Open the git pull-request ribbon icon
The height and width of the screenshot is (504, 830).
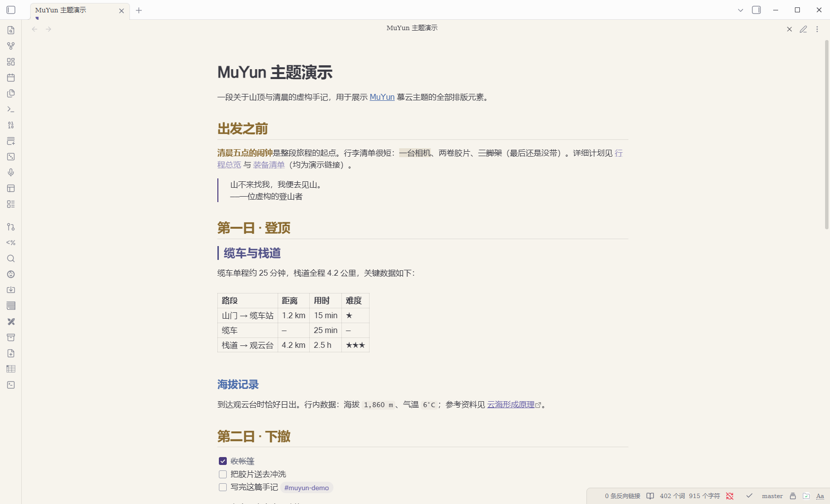click(11, 227)
